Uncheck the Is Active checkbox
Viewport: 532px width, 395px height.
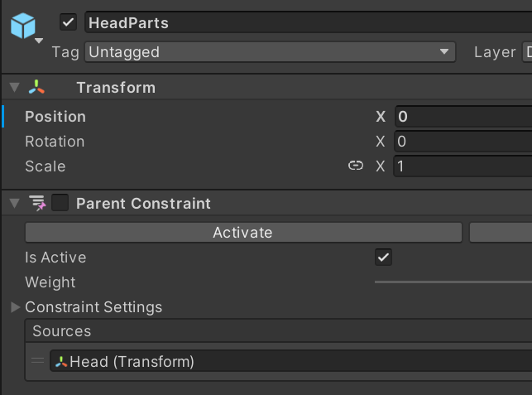pyautogui.click(x=383, y=258)
